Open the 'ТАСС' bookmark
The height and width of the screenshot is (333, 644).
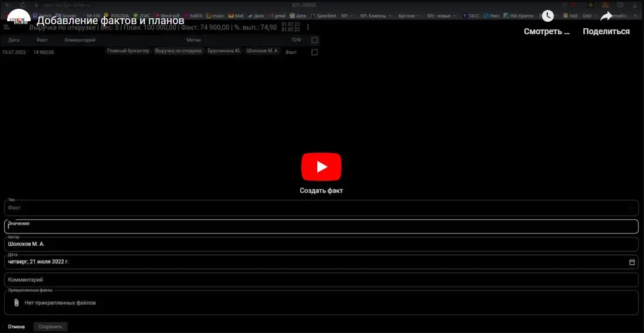point(470,15)
